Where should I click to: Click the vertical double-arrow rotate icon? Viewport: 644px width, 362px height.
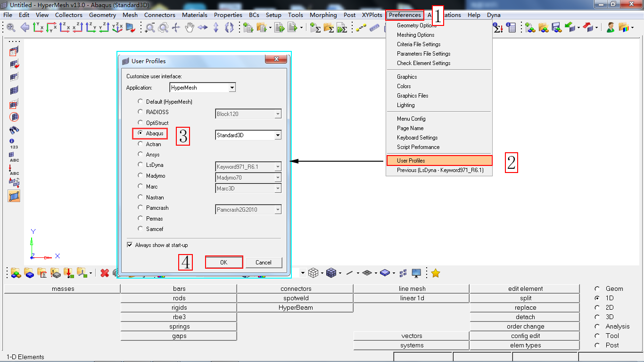(216, 28)
